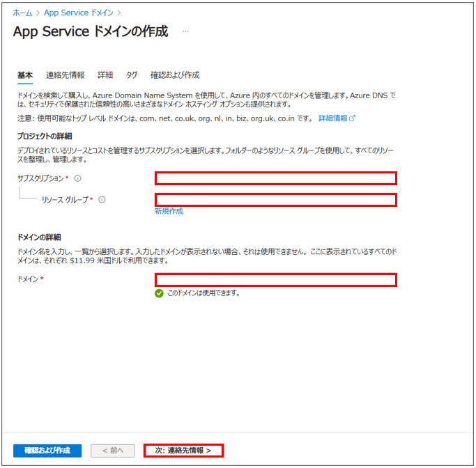Click the subscription info icon
The image size is (476, 468).
pyautogui.click(x=78, y=178)
